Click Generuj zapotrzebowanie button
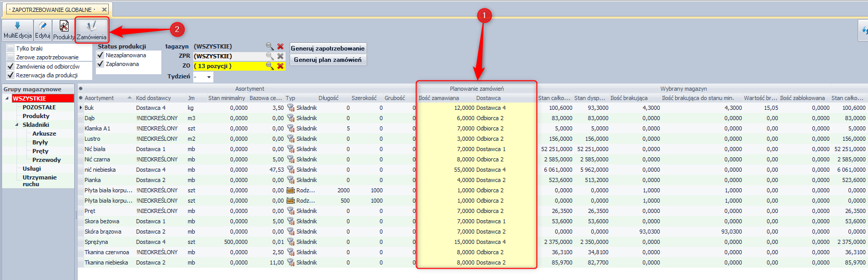 [328, 48]
